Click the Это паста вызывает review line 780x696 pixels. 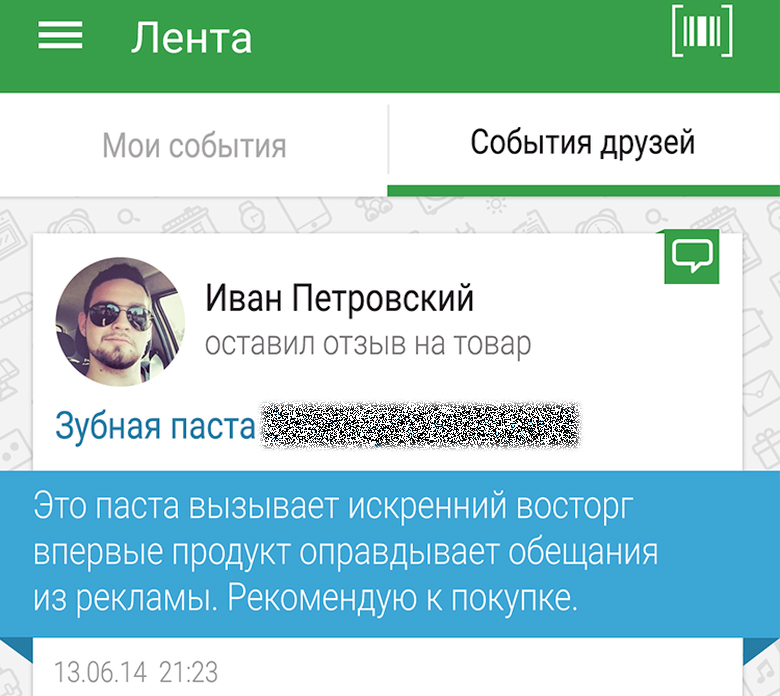[333, 506]
